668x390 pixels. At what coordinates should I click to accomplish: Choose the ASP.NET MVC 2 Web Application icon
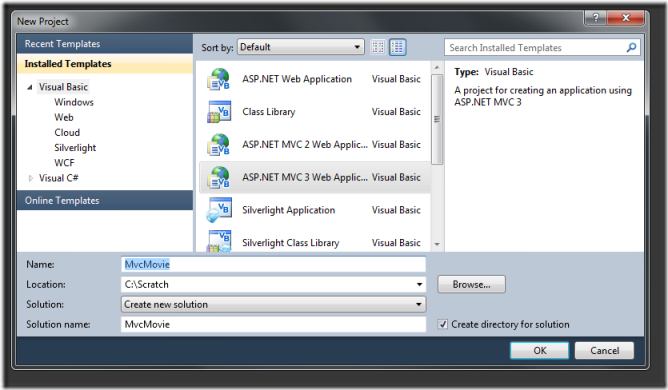pos(218,144)
